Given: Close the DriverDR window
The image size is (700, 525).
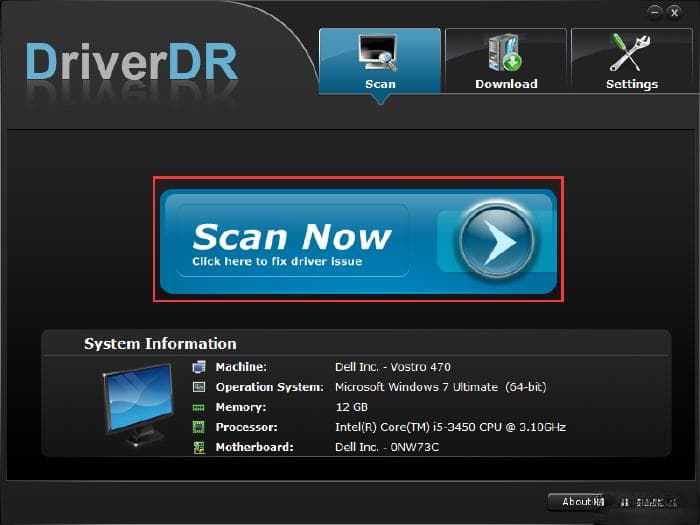Looking at the screenshot, I should [x=674, y=12].
